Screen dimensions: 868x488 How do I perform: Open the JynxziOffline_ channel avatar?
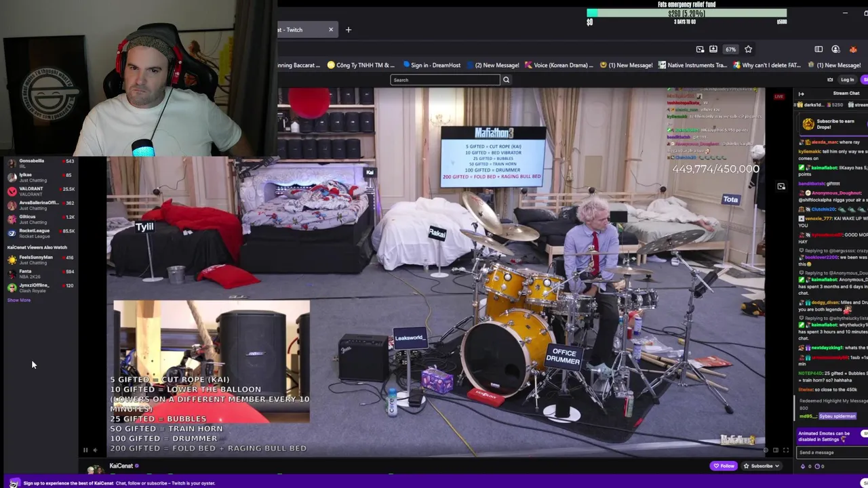point(12,287)
